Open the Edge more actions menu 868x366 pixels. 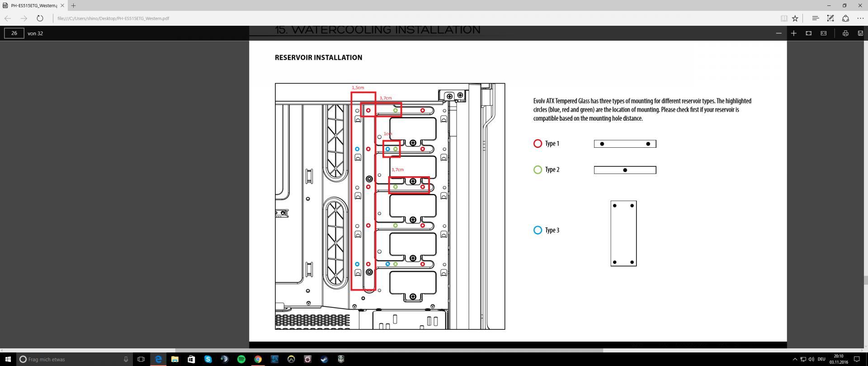[x=860, y=19]
